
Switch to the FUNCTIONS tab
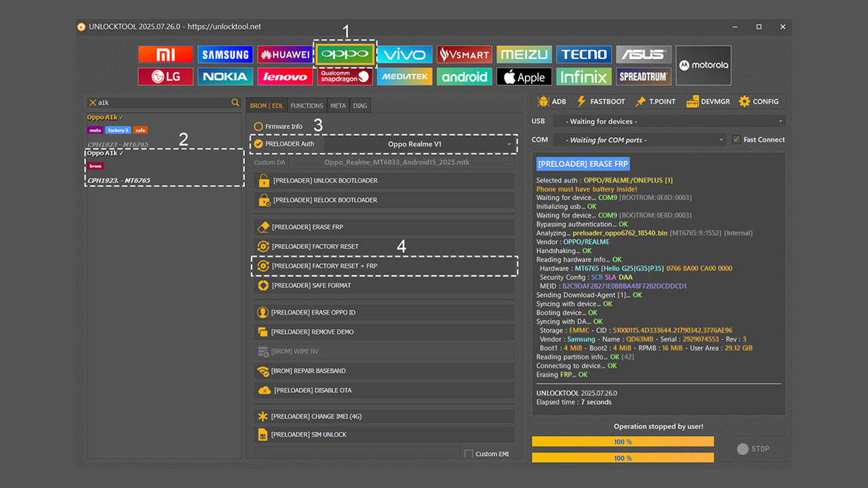(x=307, y=106)
